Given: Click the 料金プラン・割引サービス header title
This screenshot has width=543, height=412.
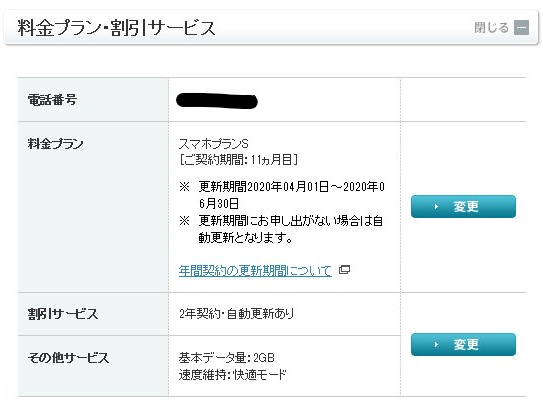Looking at the screenshot, I should [117, 28].
